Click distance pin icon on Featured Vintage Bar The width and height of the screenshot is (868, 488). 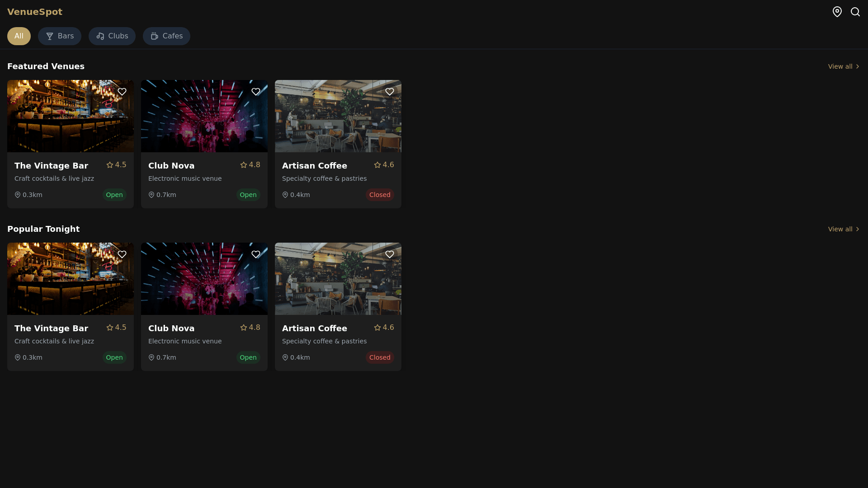tap(18, 195)
